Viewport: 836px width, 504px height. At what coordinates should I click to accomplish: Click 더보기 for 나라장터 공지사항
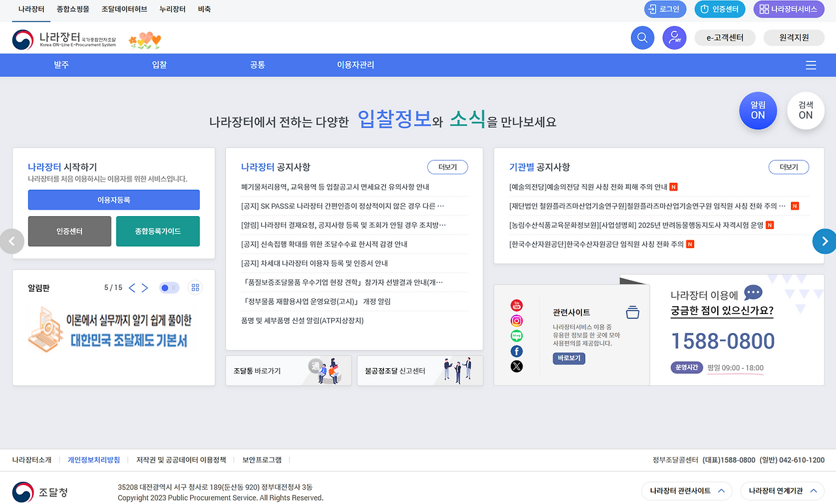point(447,167)
